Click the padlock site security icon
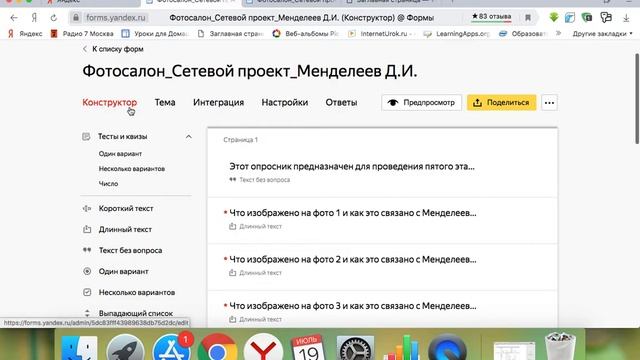Screen dimensions: 640x360 click(x=76, y=18)
